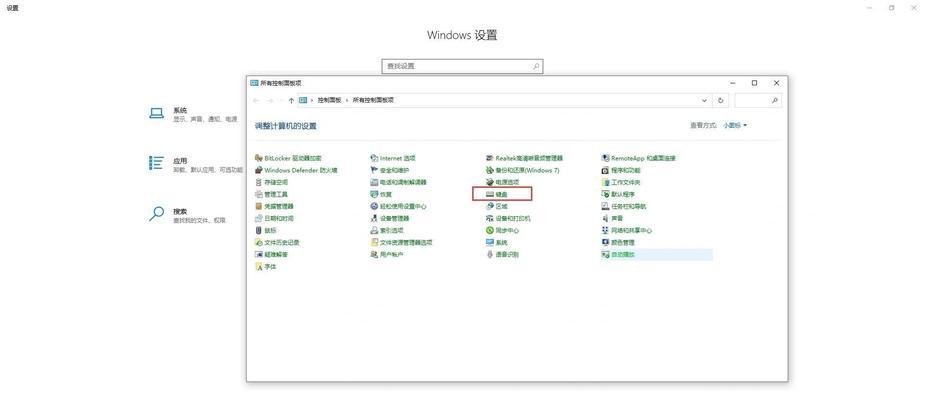Open 用户帐户 control panel item
Screen dimensions: 925x400
387,254
